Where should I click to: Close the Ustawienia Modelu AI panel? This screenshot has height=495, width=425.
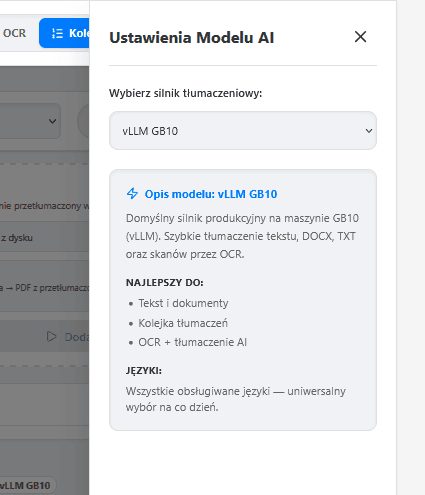coord(360,37)
